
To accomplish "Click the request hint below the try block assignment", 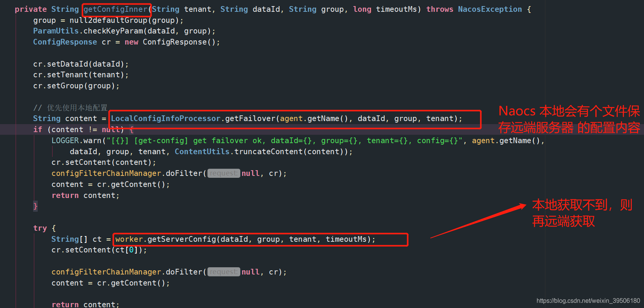I will [x=224, y=272].
